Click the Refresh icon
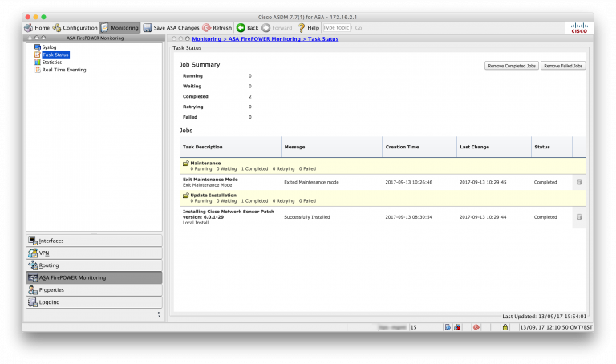Image resolution: width=616 pixels, height=364 pixels. pos(207,28)
